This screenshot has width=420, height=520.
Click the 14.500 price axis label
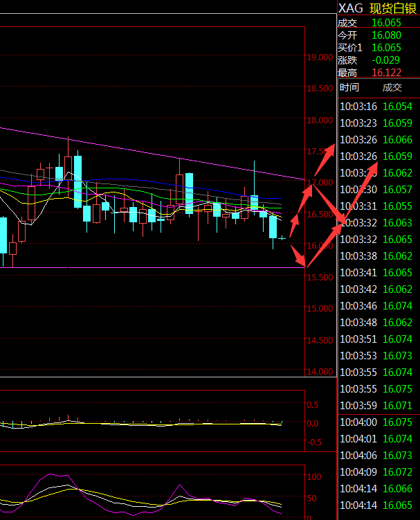point(320,340)
